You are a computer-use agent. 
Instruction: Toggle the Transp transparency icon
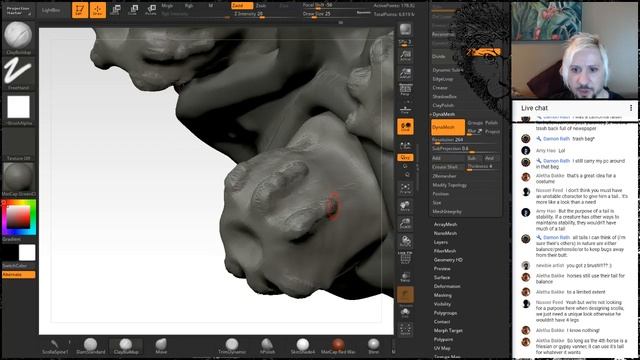click(x=405, y=277)
